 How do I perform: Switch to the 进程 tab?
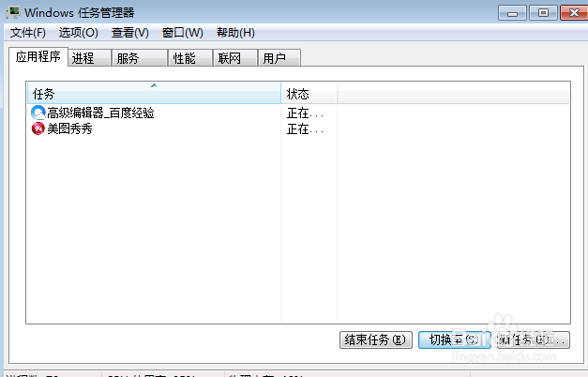89,58
